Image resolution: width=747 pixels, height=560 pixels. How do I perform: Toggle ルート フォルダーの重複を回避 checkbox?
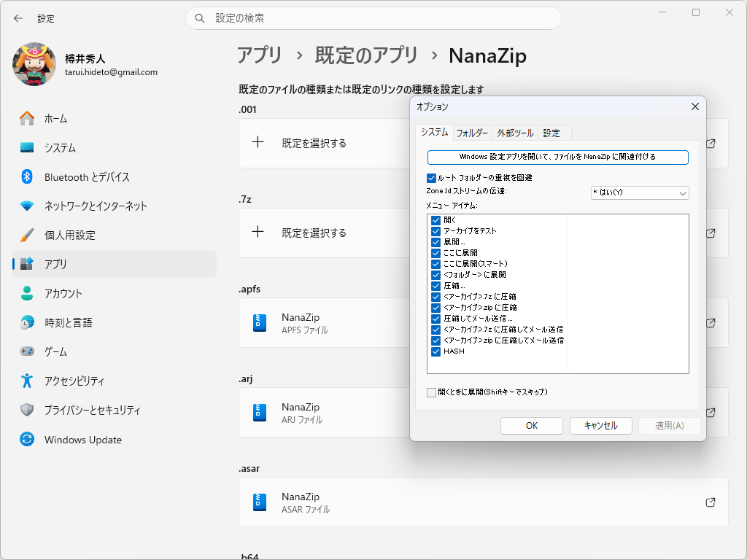coord(432,178)
